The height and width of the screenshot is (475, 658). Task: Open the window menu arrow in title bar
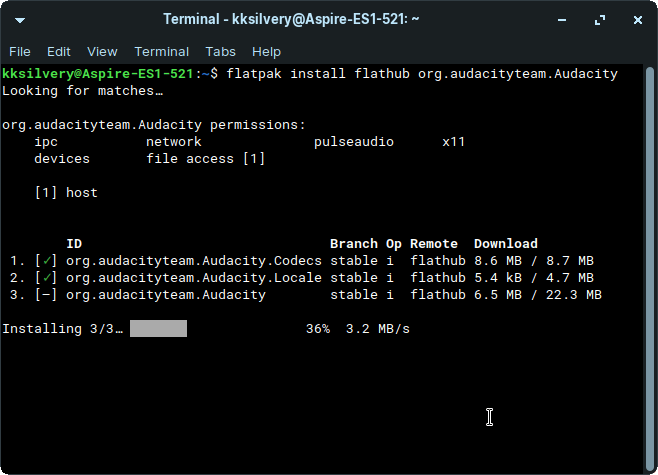tap(21, 20)
